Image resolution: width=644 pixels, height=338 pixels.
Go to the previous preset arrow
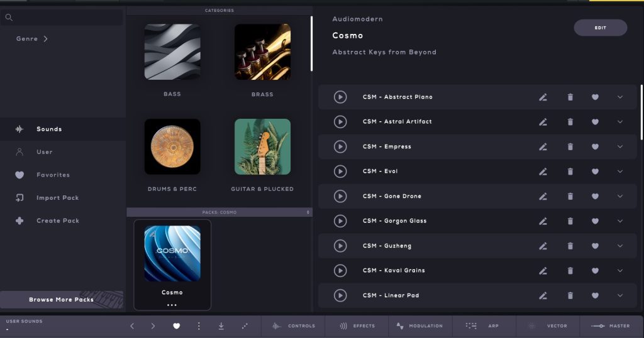pyautogui.click(x=132, y=326)
